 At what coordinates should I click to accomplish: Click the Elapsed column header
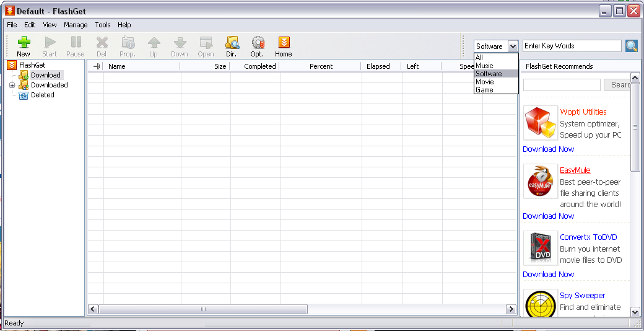(381, 66)
